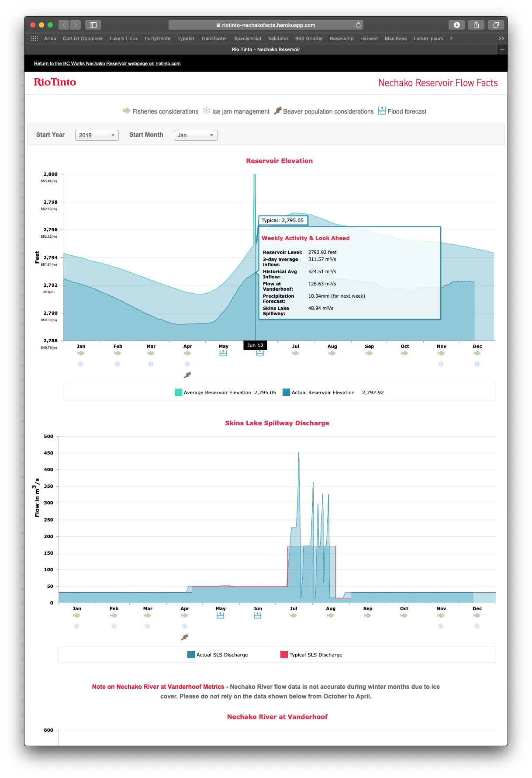Expand the bookmarks overflow chevron
The height and width of the screenshot is (778, 532).
click(501, 38)
